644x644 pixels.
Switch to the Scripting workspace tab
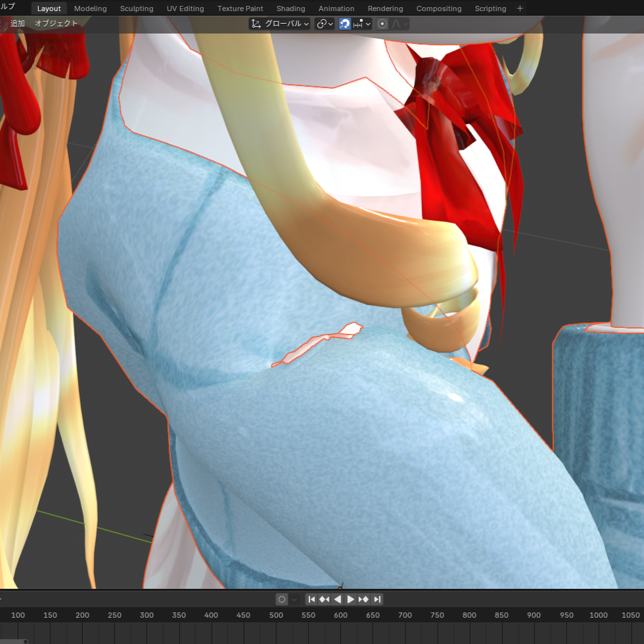(x=490, y=9)
